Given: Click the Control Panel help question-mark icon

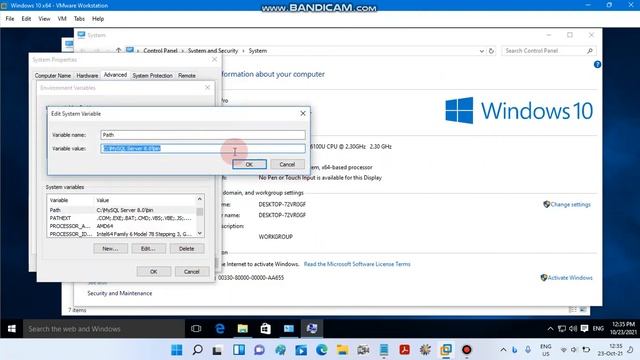Looking at the screenshot, I should click(597, 64).
